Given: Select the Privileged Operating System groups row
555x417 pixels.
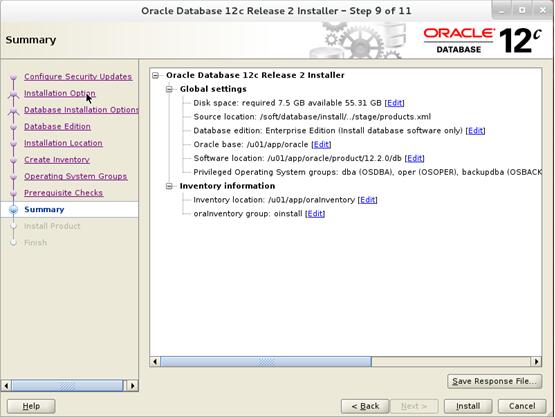Looking at the screenshot, I should 367,172.
